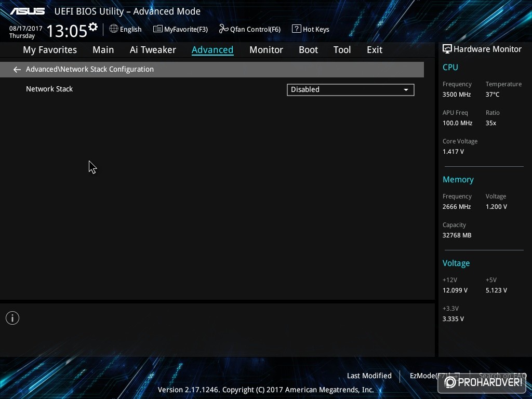Screen dimensions: 532x399
Task: Click the Core Voltage label
Action: (460, 141)
